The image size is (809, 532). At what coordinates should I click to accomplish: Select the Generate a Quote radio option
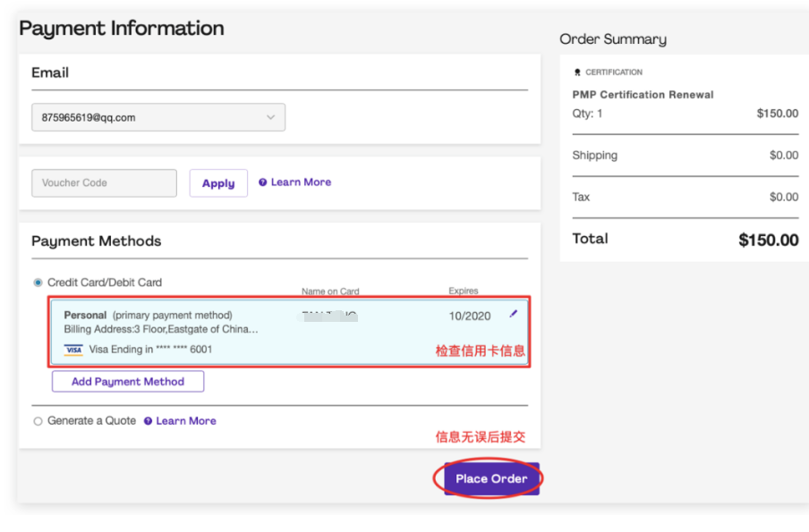coord(38,421)
